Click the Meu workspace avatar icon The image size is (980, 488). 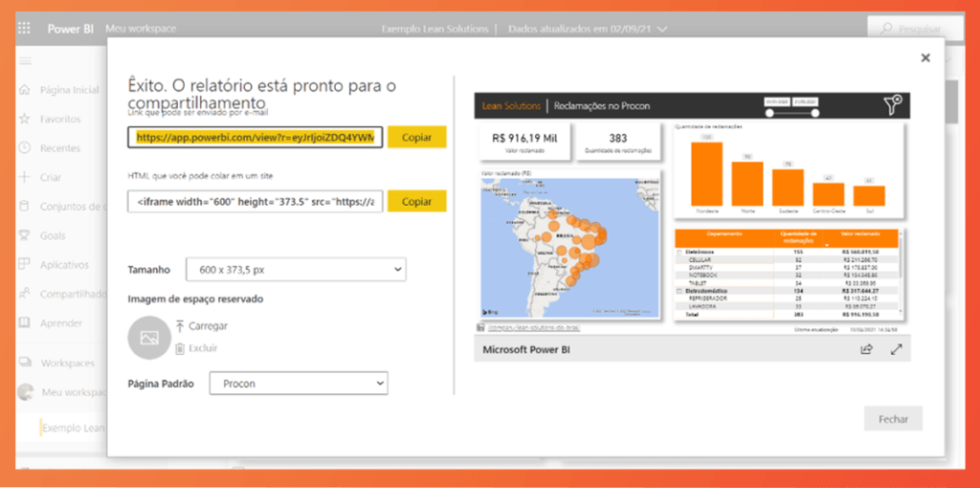coord(26,391)
